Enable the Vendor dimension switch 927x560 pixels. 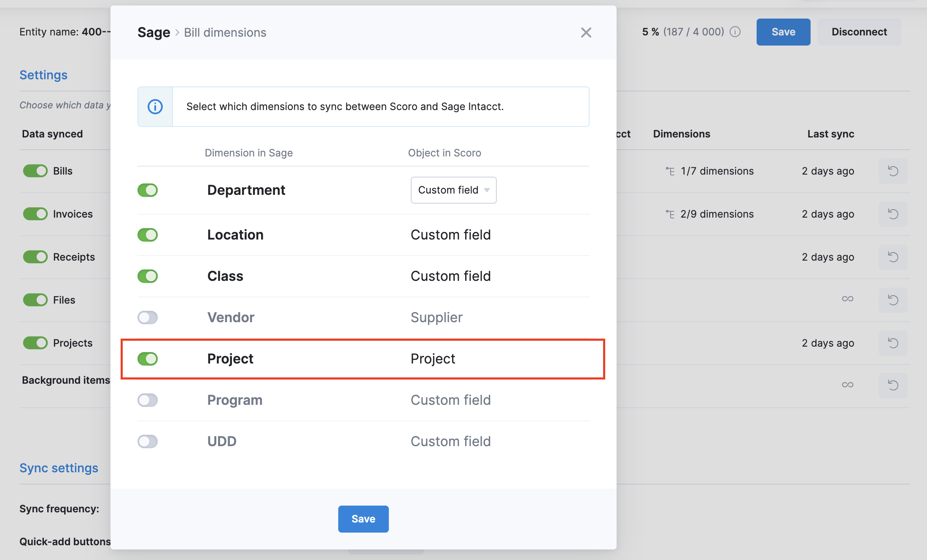148,318
